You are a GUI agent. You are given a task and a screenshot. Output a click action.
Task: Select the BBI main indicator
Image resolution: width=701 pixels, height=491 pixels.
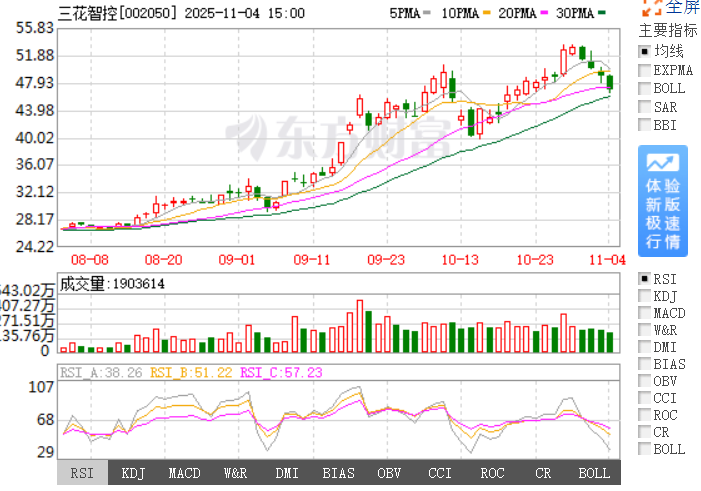coord(644,125)
